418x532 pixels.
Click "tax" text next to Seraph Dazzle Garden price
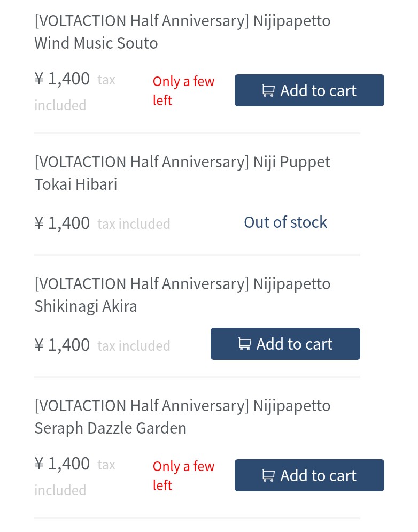pos(106,465)
